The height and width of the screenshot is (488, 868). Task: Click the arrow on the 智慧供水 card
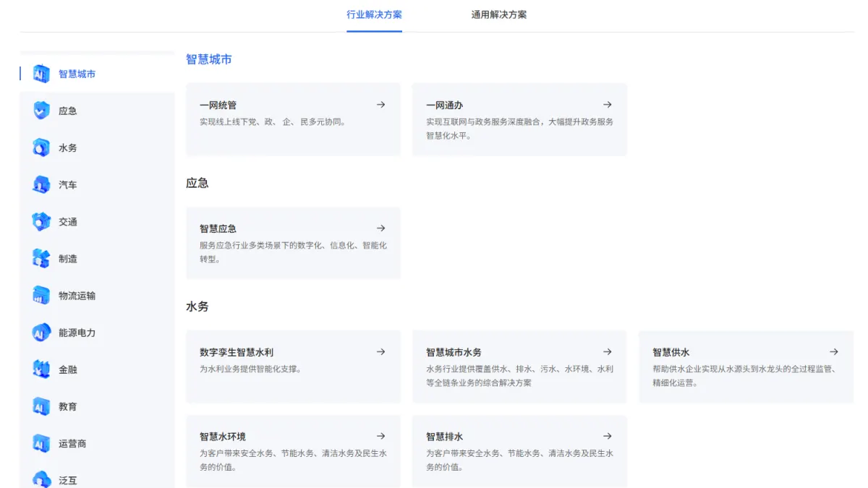pos(834,352)
